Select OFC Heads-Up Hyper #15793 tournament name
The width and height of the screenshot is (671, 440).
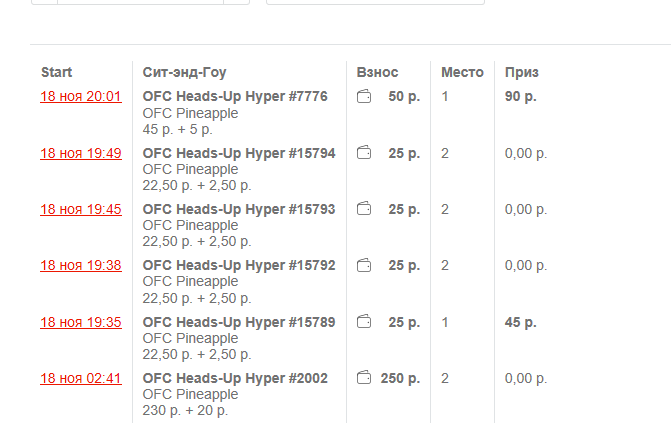pos(239,209)
